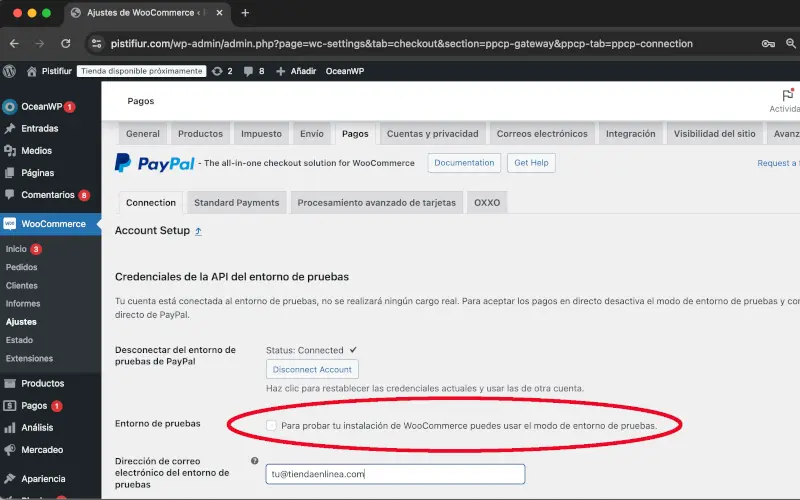The height and width of the screenshot is (500, 800).
Task: Go to WooCommerce Inicio submenu
Action: (16, 249)
